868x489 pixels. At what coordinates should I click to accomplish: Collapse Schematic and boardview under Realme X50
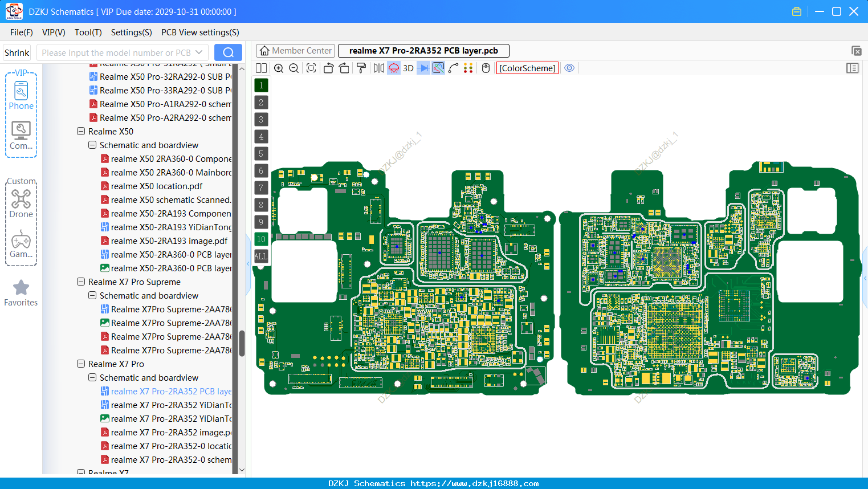92,145
